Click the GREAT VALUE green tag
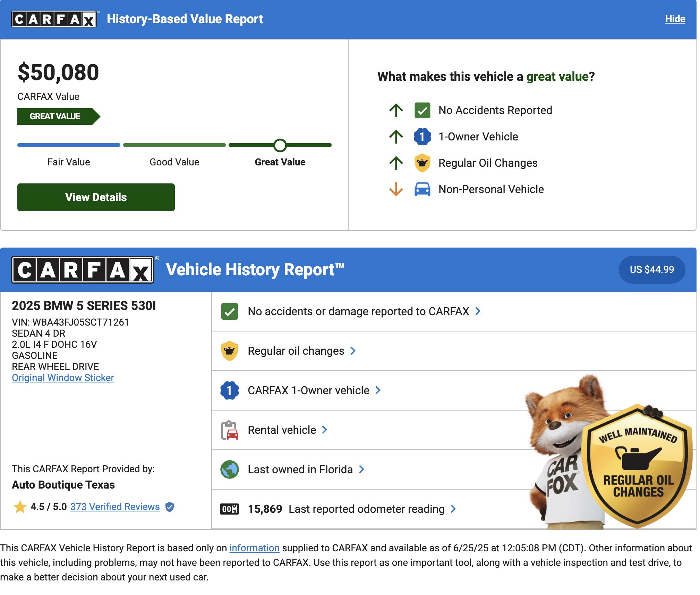700x595 pixels. pyautogui.click(x=58, y=117)
